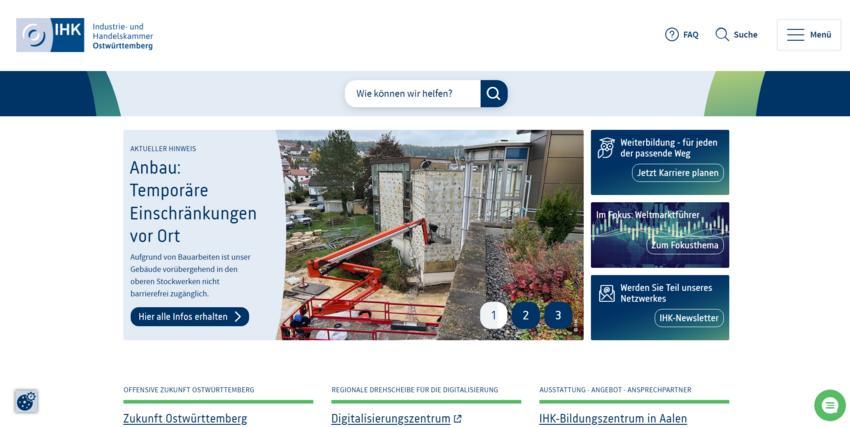This screenshot has height=428, width=850.
Task: Click the envelope icon on Netzwerk tile
Action: pos(607,293)
